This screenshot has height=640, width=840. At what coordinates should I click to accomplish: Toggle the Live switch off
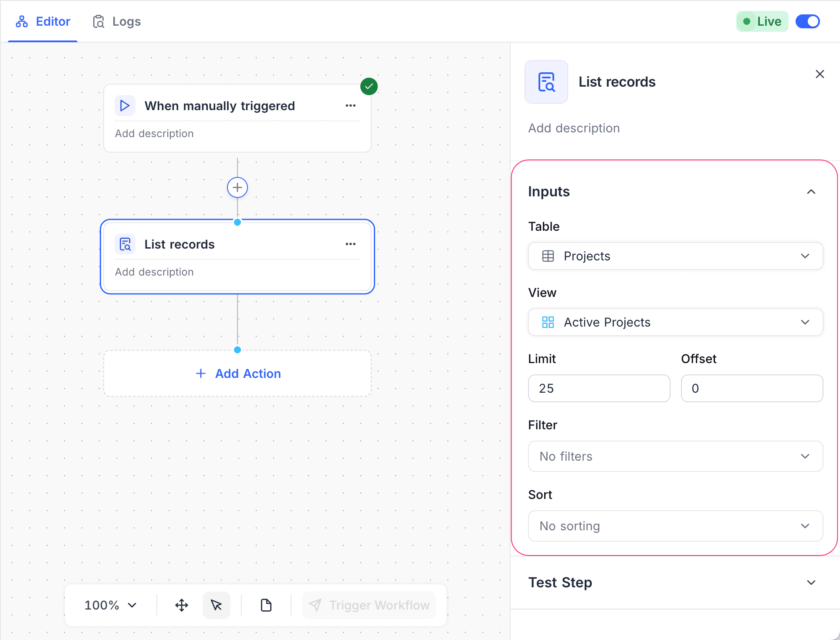coord(808,21)
